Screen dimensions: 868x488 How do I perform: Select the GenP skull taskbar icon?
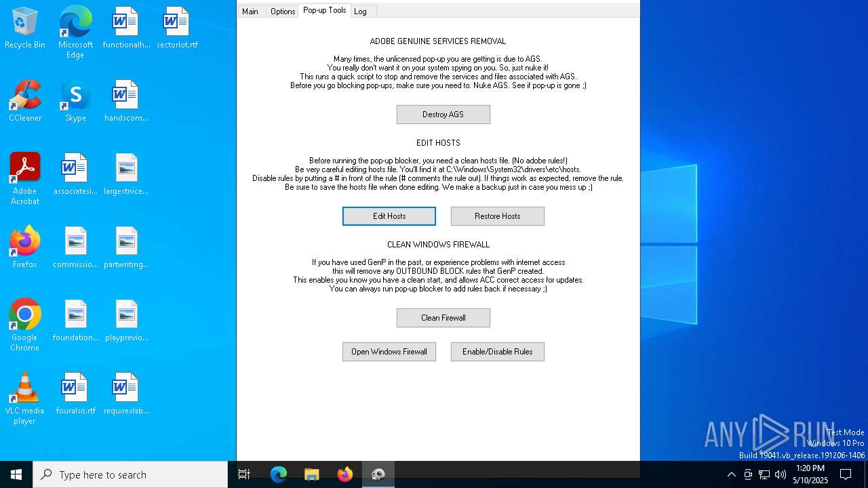[x=378, y=474]
